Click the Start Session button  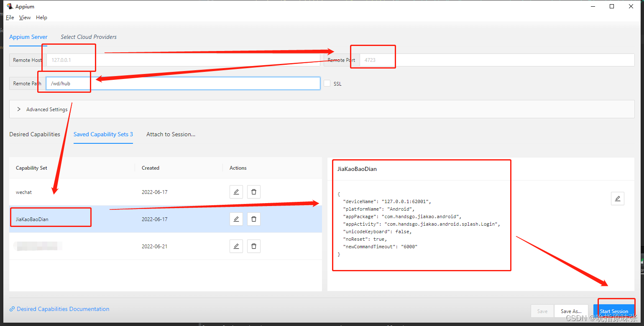tap(614, 311)
